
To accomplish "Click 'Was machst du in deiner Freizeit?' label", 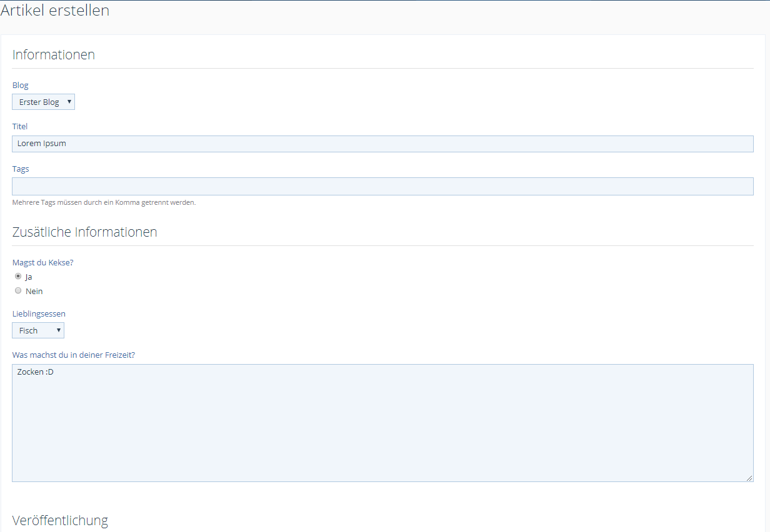I will pos(74,355).
